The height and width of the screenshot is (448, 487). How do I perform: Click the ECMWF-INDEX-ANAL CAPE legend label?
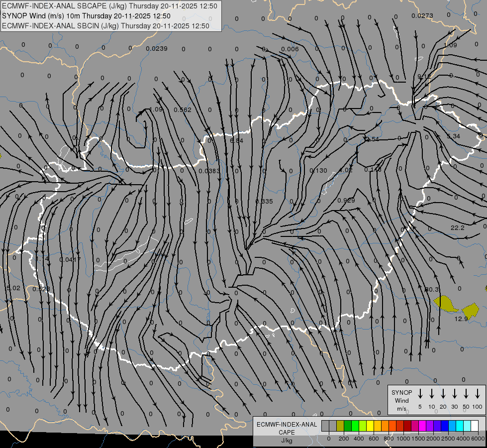tap(287, 428)
